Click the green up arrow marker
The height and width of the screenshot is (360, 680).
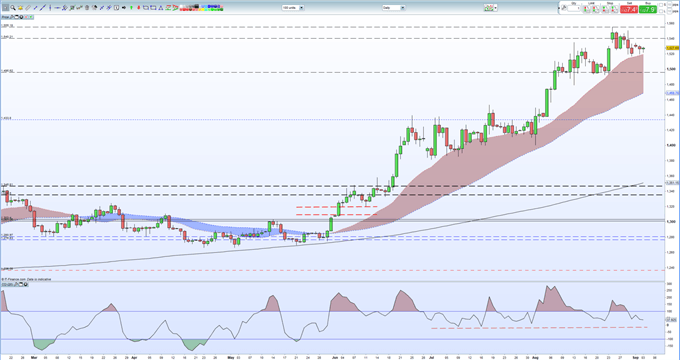coord(131,8)
